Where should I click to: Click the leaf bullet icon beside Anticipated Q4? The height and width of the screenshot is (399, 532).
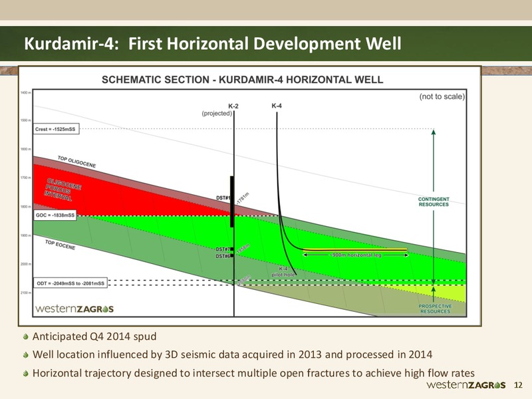tap(26, 337)
